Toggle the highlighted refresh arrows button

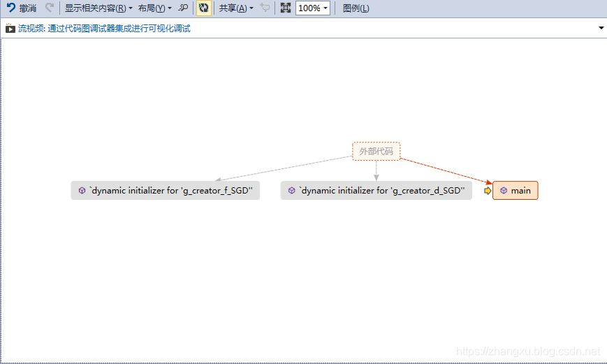tap(204, 8)
